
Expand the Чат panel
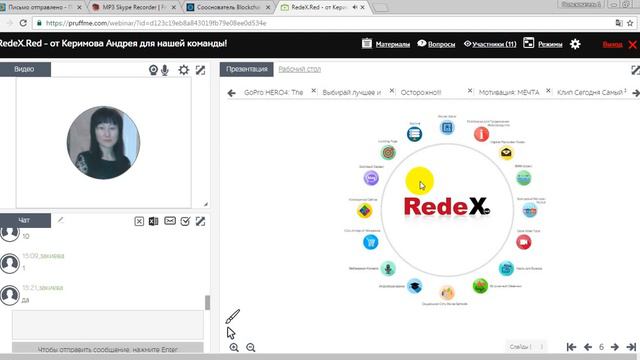point(200,221)
